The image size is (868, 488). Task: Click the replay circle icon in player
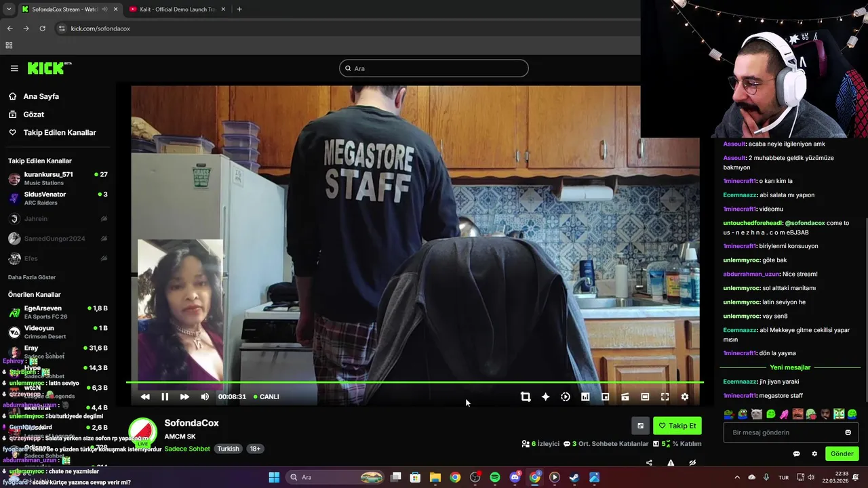tap(566, 396)
